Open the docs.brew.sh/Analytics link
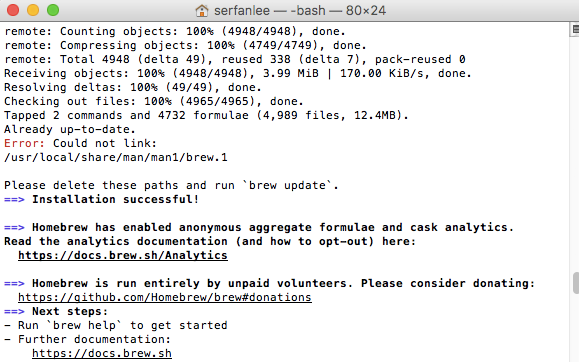Viewport: 579px width, 362px height. [123, 256]
